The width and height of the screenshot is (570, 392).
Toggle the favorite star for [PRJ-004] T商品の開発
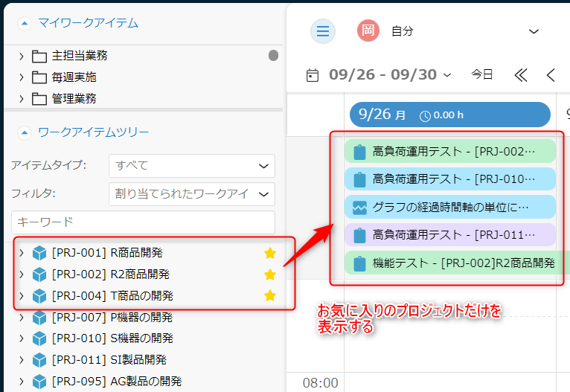click(269, 296)
